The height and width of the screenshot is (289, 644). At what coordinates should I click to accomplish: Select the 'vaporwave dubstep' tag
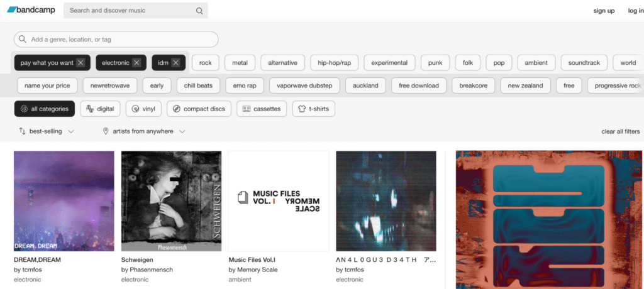pyautogui.click(x=305, y=86)
